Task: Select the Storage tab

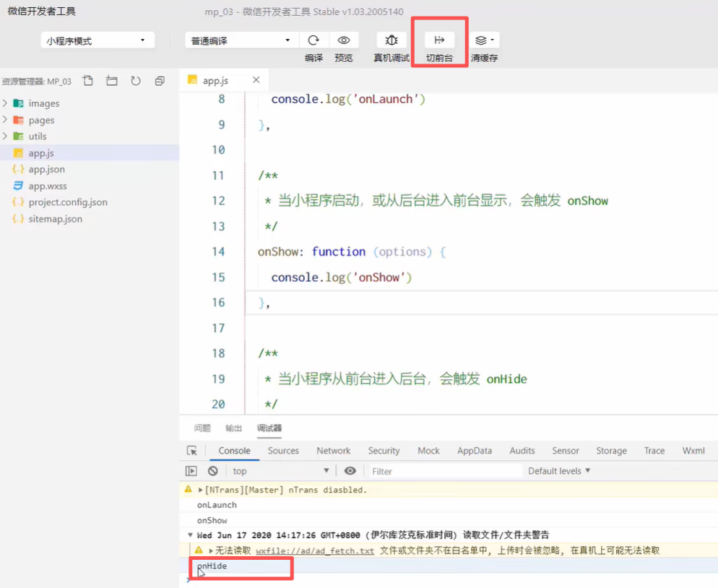Action: 611,451
